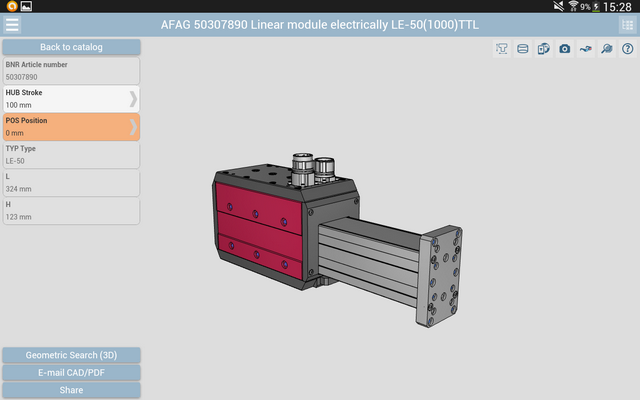Show dimensions view tool
This screenshot has height=400, width=640.
click(x=502, y=48)
